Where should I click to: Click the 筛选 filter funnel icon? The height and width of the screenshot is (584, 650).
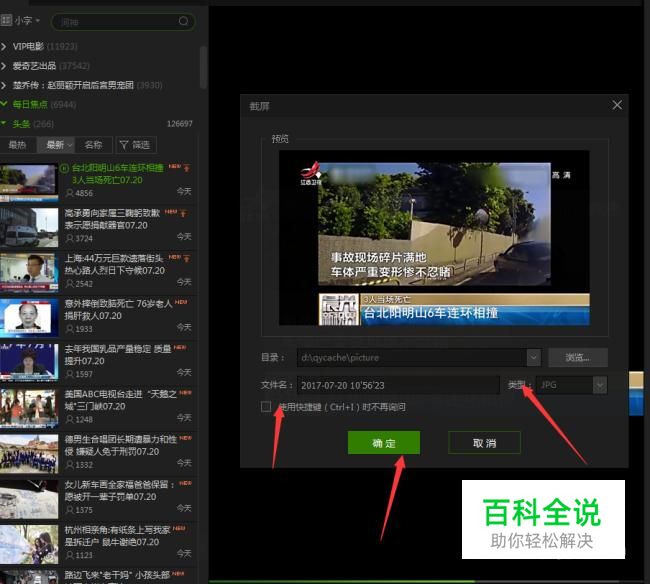pos(124,145)
